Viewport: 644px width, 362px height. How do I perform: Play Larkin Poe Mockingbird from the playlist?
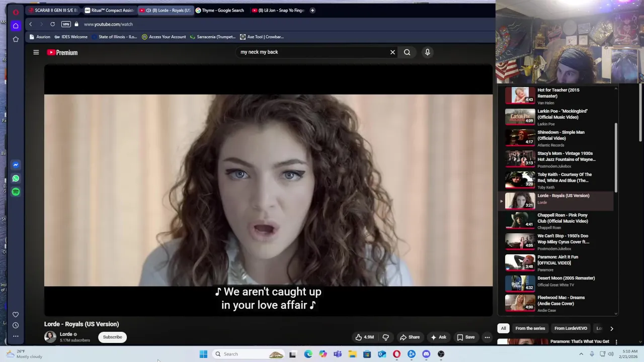556,117
